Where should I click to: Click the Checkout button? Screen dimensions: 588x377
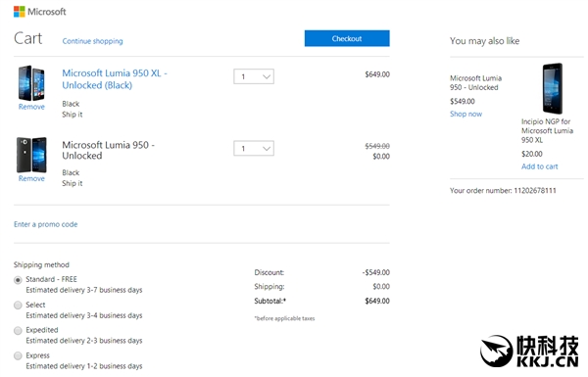click(347, 38)
